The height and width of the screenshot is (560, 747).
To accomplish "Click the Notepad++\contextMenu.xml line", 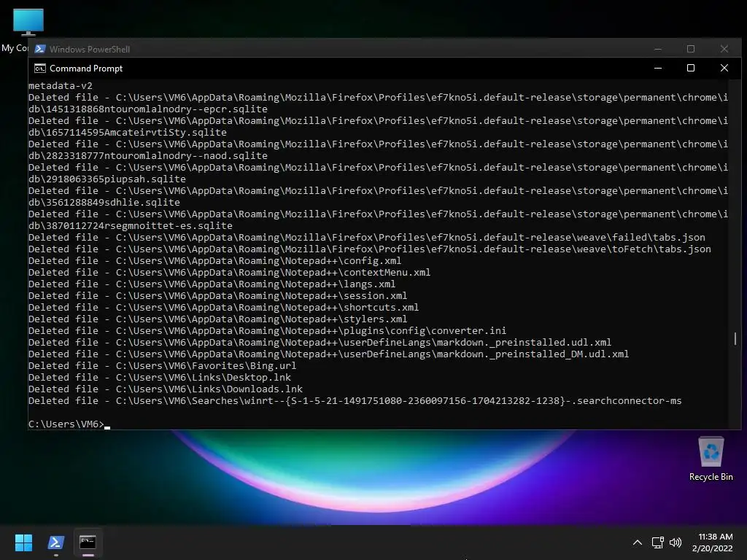I will coord(229,273).
